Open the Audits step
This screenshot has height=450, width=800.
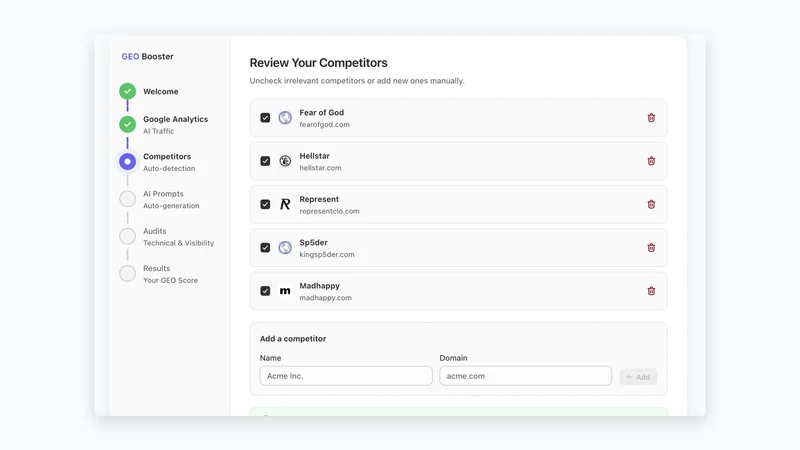click(155, 231)
